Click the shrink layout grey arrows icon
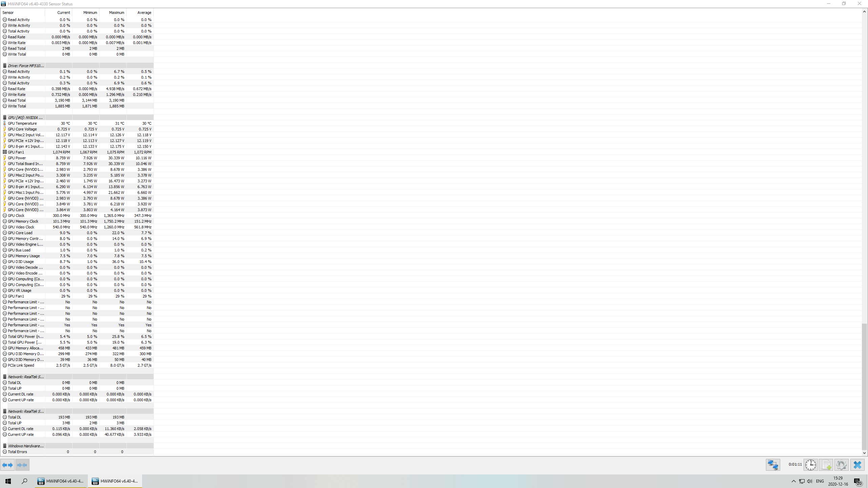 pyautogui.click(x=22, y=465)
